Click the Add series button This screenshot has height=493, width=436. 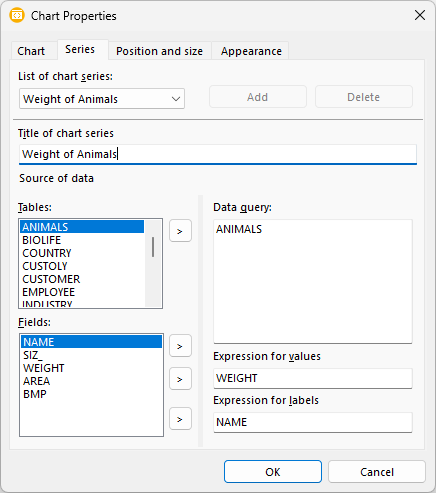(x=258, y=97)
